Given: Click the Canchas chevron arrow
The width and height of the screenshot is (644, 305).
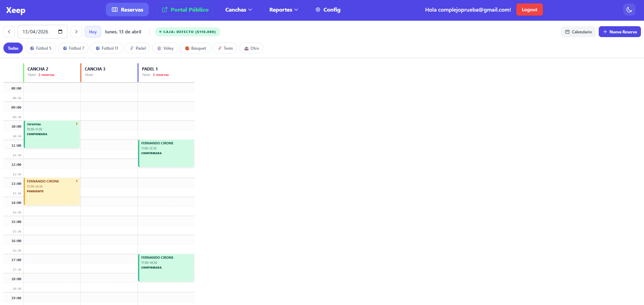Looking at the screenshot, I should coord(250,10).
